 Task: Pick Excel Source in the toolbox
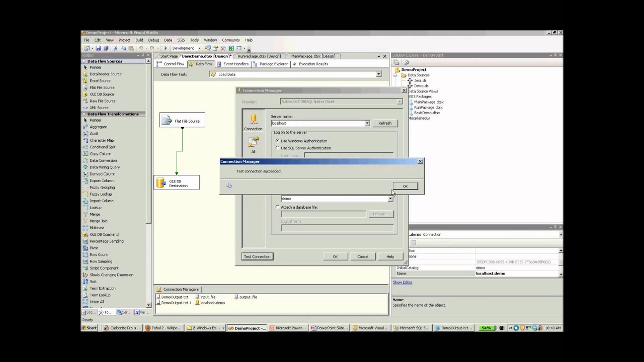(100, 81)
